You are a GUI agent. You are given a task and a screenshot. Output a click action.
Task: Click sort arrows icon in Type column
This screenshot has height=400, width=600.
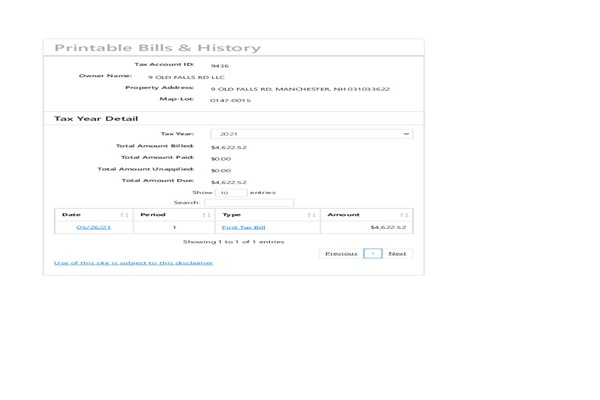coord(311,215)
